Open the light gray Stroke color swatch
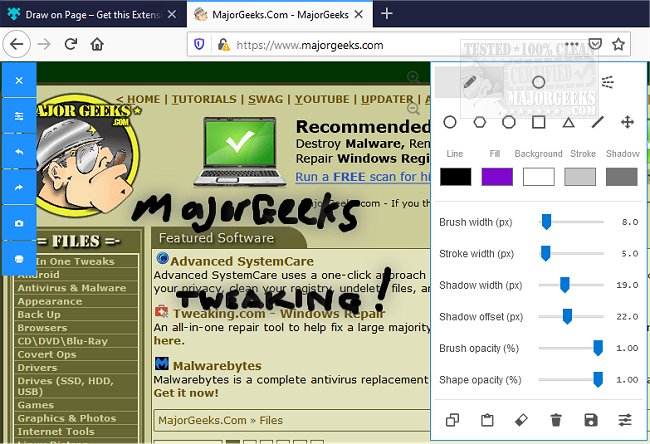 tap(580, 177)
